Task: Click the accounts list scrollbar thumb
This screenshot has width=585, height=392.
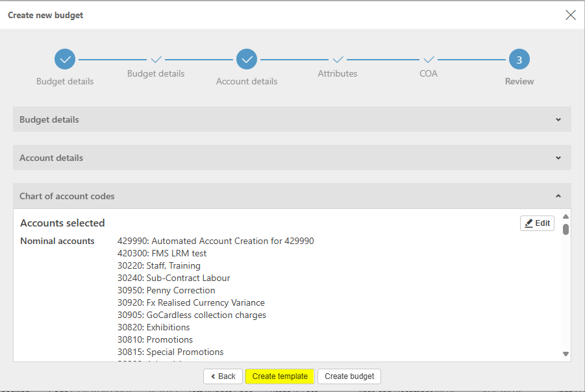Action: (x=566, y=229)
